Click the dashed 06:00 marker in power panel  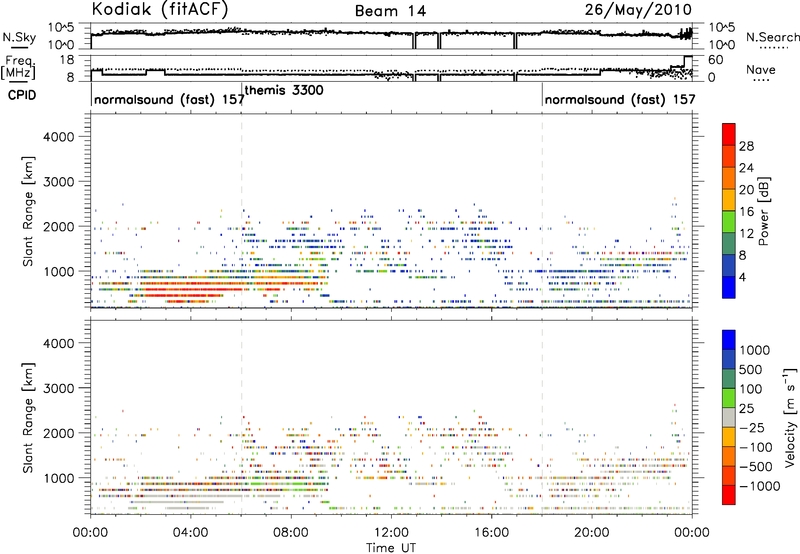pyautogui.click(x=242, y=211)
